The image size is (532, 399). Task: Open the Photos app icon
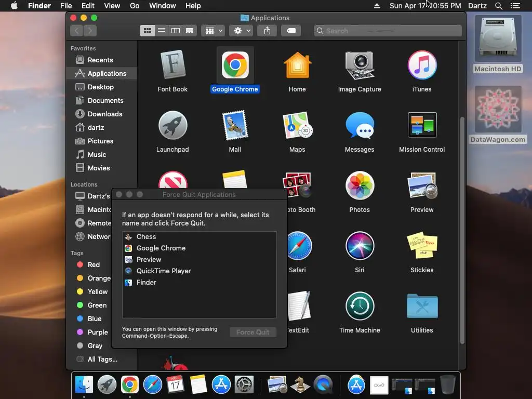[x=360, y=185]
